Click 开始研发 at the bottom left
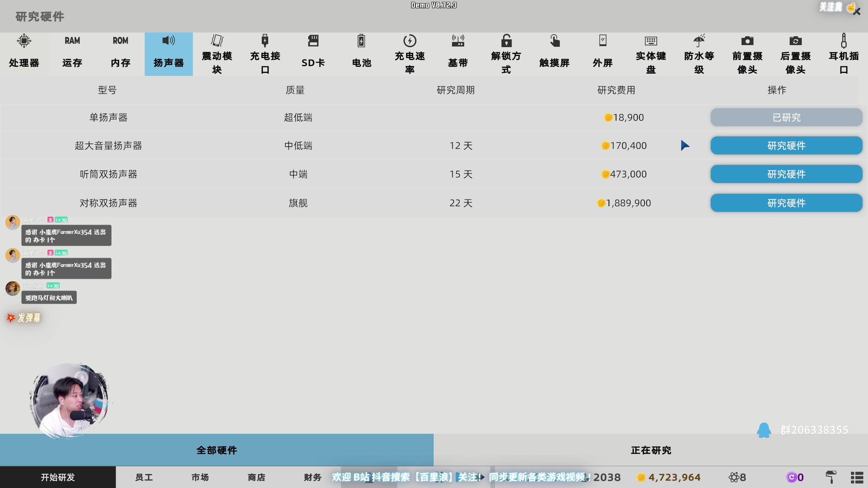868x488 pixels. [57, 477]
